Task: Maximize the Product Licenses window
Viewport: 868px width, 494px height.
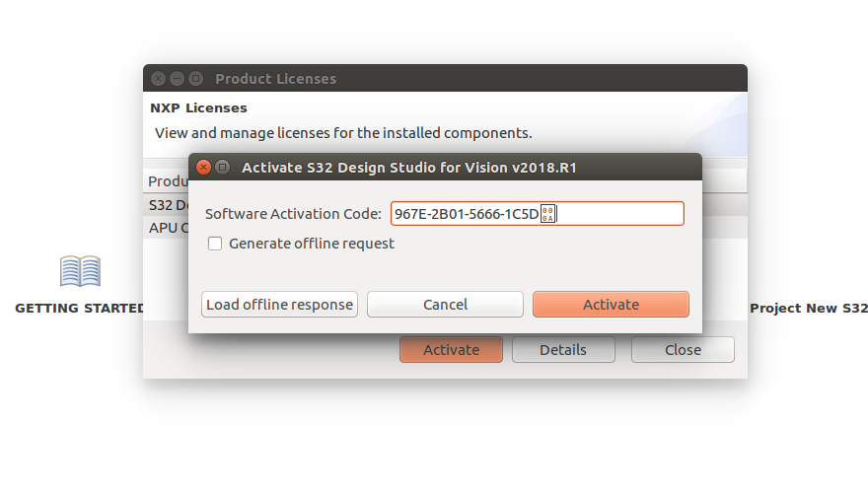Action: (196, 79)
